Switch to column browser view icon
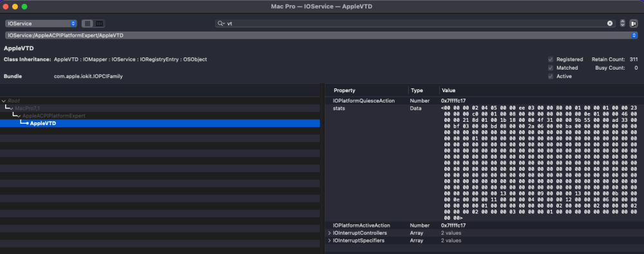 point(99,23)
